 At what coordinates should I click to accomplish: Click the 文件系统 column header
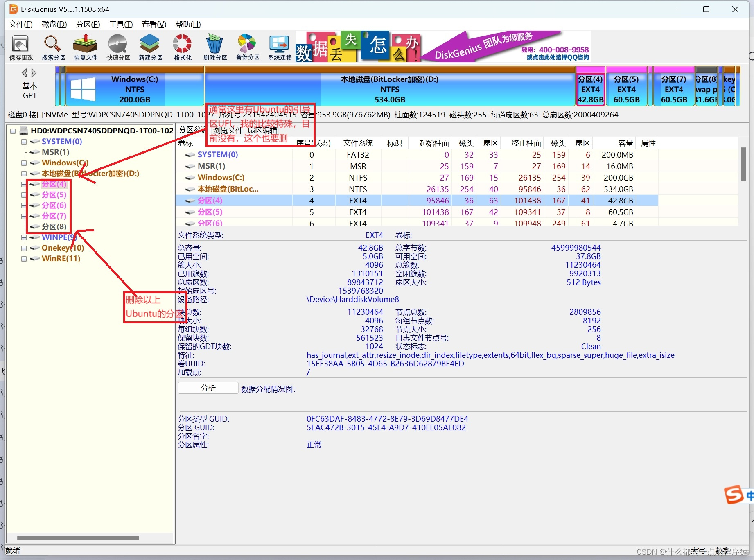(x=358, y=143)
